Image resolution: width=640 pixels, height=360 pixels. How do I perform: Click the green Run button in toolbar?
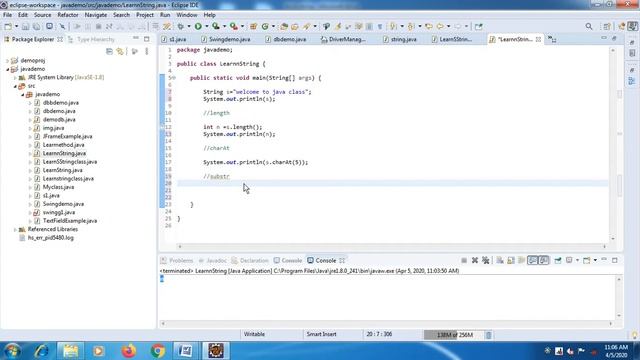[198, 27]
